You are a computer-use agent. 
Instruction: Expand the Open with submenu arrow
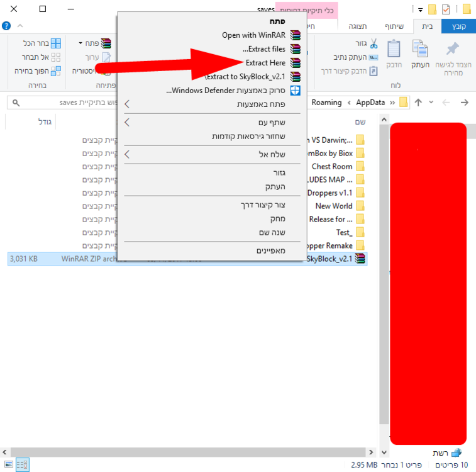127,104
